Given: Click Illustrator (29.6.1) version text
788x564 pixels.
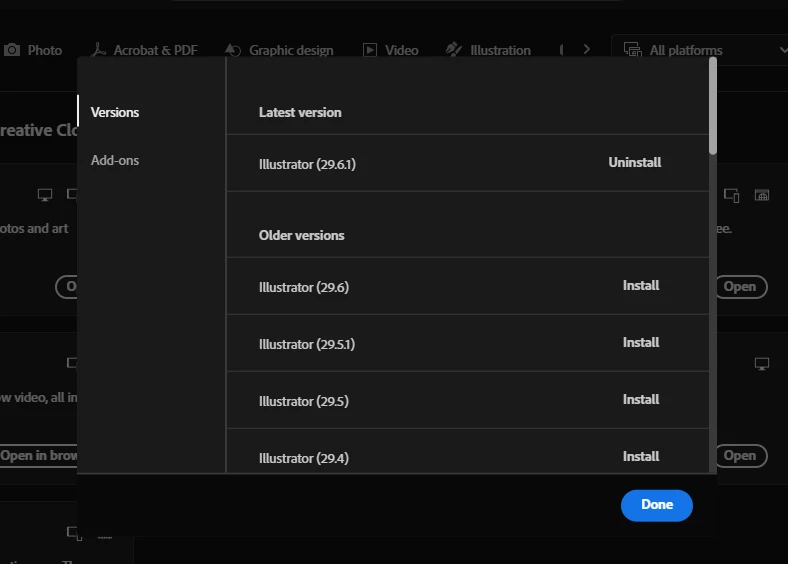Looking at the screenshot, I should pyautogui.click(x=307, y=164).
